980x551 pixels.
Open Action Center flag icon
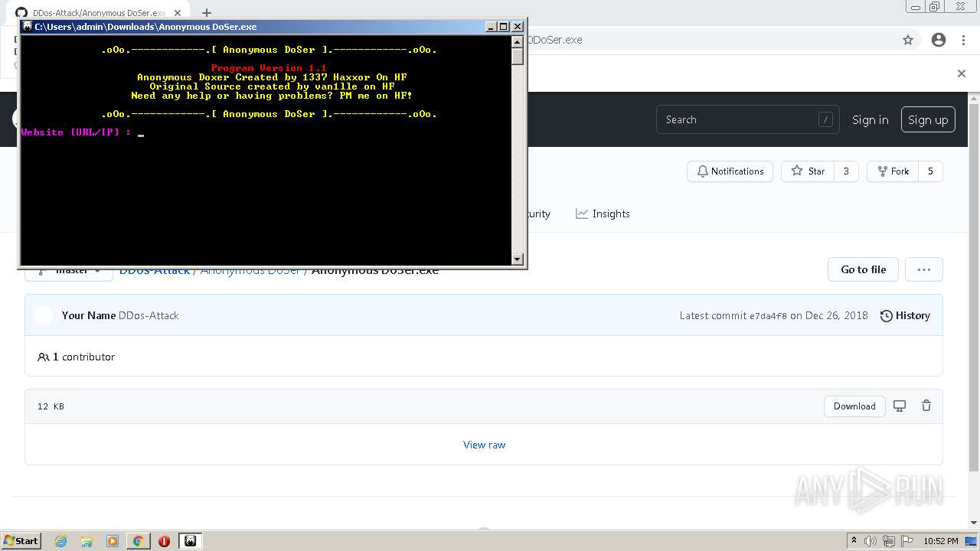click(x=906, y=541)
